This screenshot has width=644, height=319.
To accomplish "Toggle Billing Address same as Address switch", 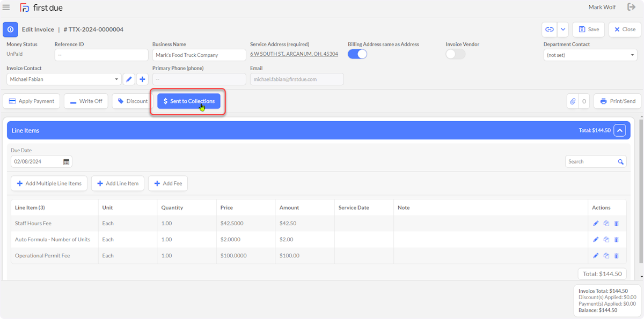I will click(357, 54).
